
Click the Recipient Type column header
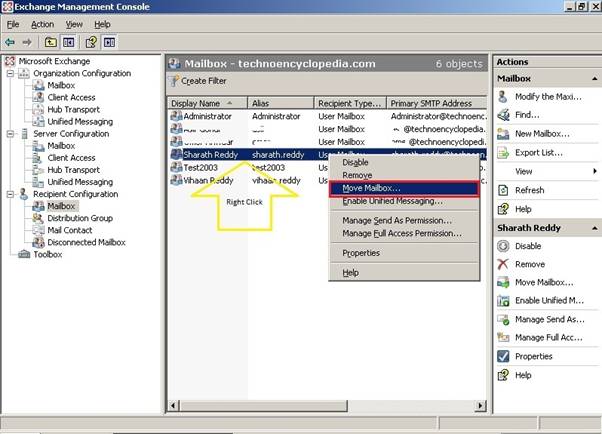350,103
